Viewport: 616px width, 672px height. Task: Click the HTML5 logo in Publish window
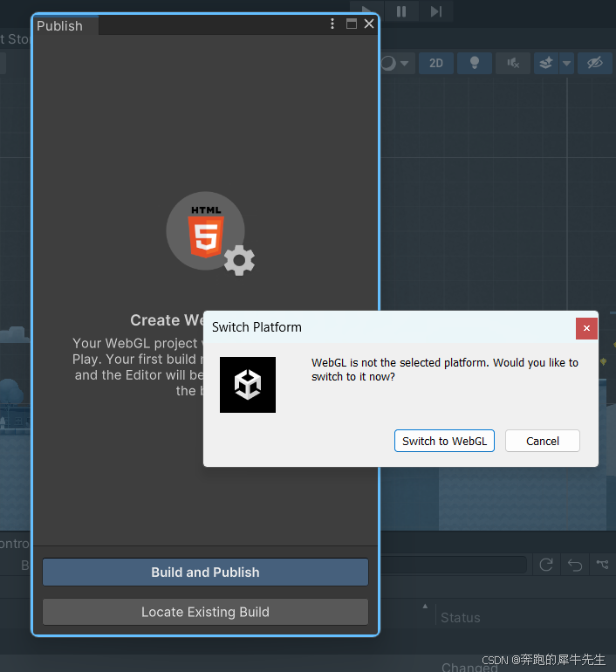[206, 231]
